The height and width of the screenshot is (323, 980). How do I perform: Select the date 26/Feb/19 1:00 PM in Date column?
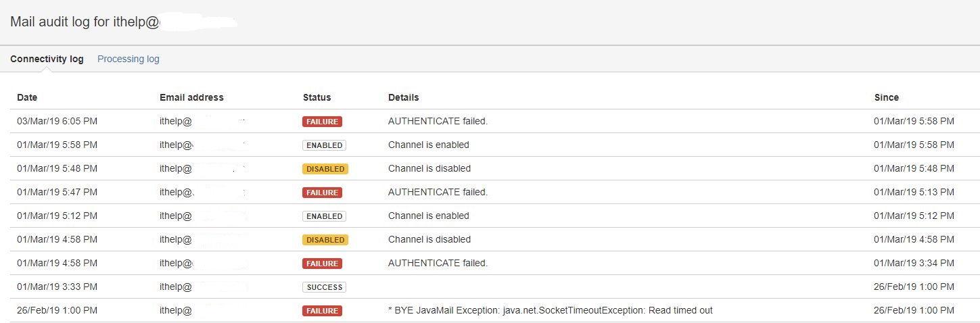pyautogui.click(x=57, y=310)
